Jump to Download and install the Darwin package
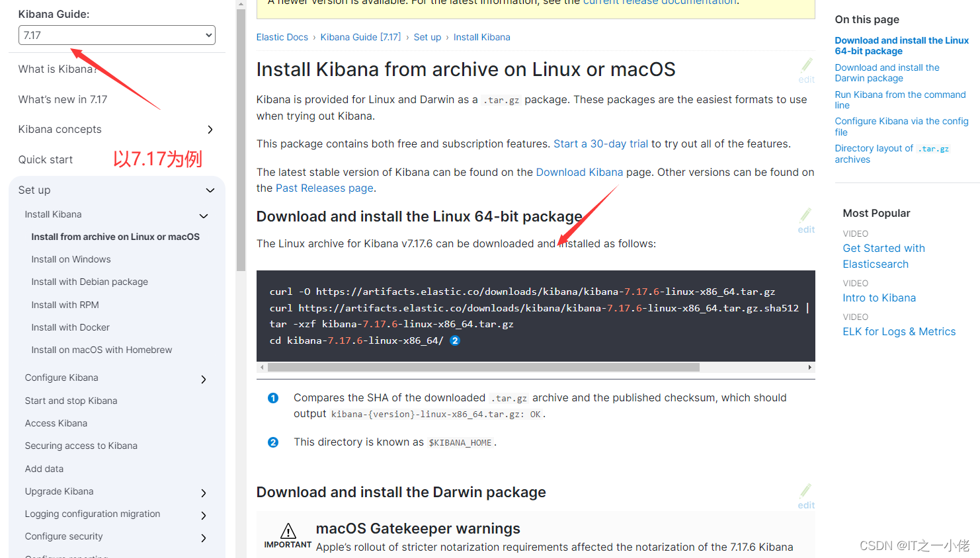This screenshot has width=980, height=558. (887, 73)
